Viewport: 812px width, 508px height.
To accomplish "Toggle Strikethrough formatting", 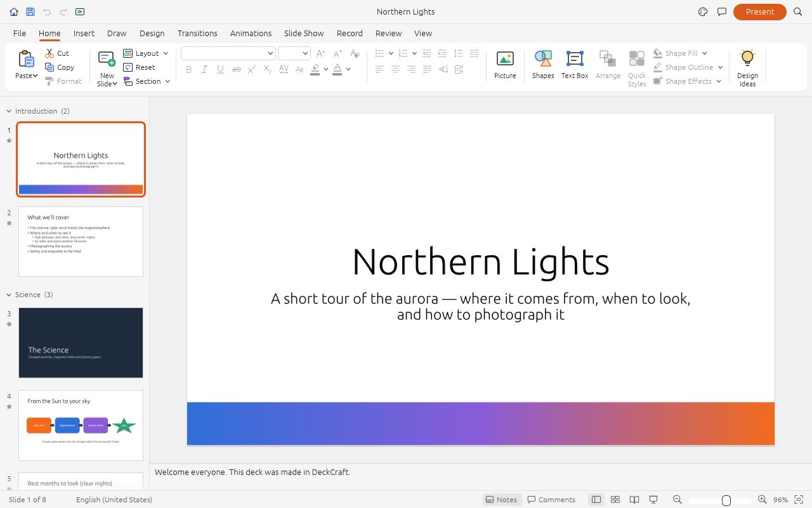I will click(x=236, y=69).
